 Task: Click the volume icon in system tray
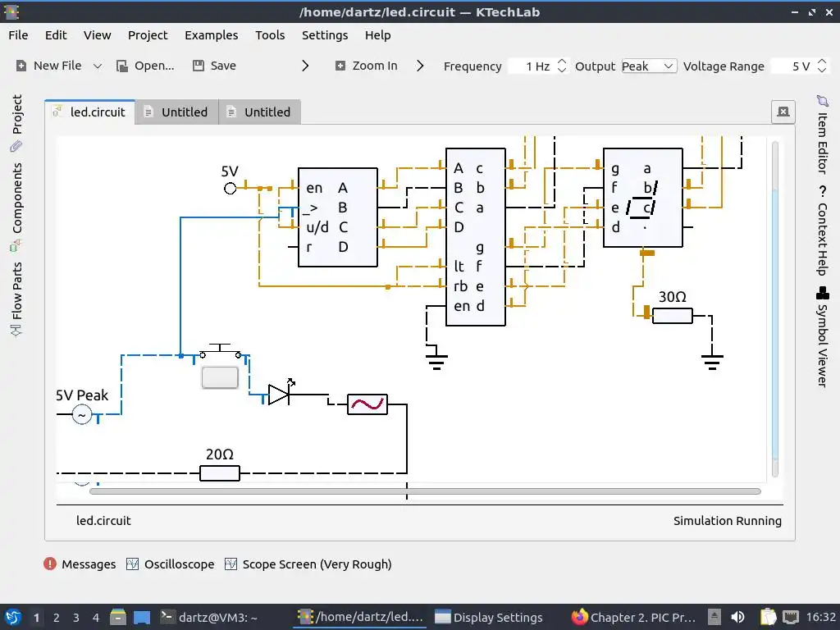point(737,617)
